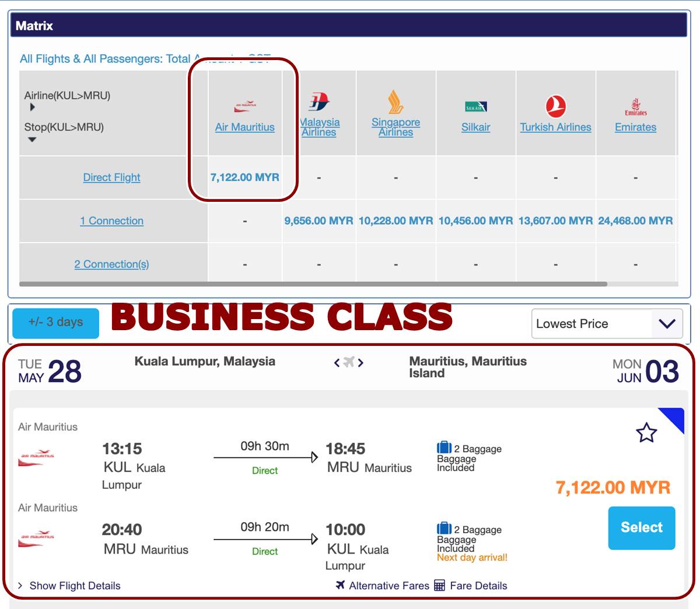Viewport: 700px width, 609px height.
Task: Click the previous-date left chevron
Action: (337, 363)
